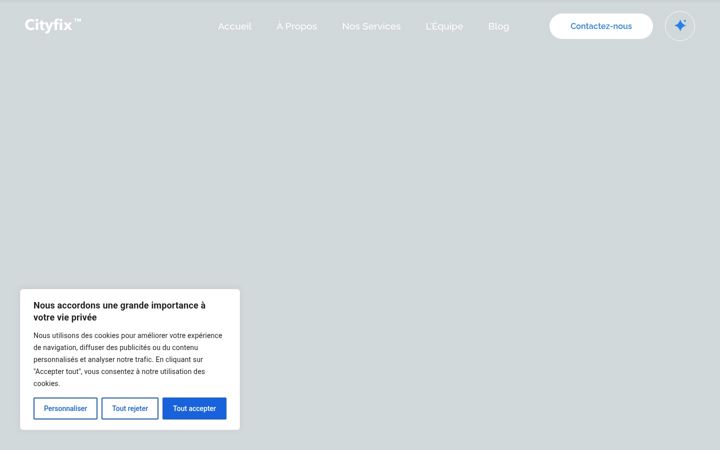Visit the Blog page
The height and width of the screenshot is (450, 720).
click(x=499, y=27)
